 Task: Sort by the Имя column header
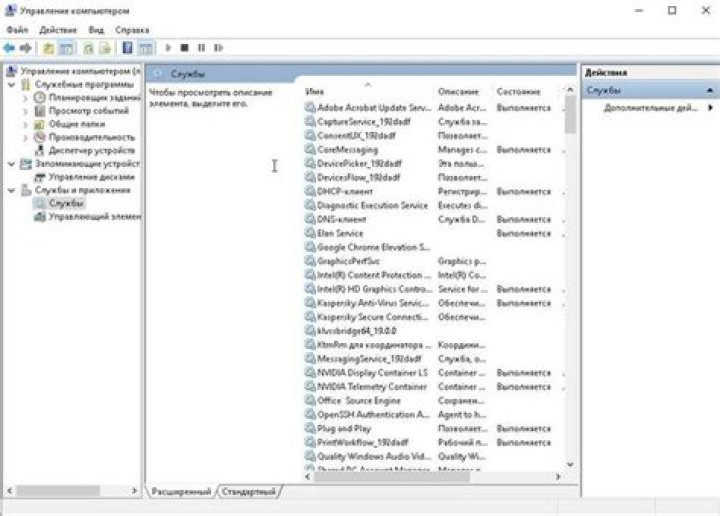(314, 92)
